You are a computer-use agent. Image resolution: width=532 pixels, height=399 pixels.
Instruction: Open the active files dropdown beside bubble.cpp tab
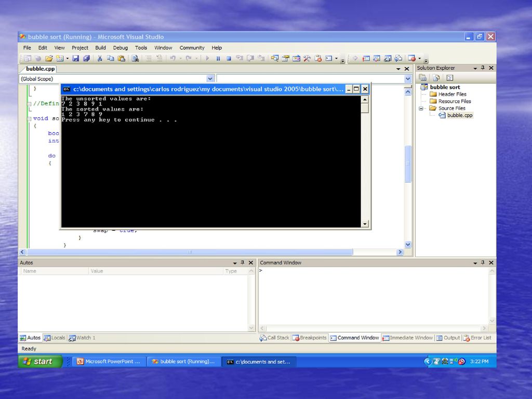[398, 69]
